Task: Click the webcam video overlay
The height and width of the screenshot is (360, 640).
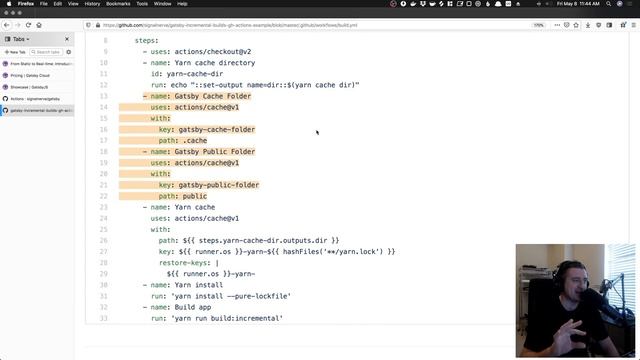Action: 576,301
